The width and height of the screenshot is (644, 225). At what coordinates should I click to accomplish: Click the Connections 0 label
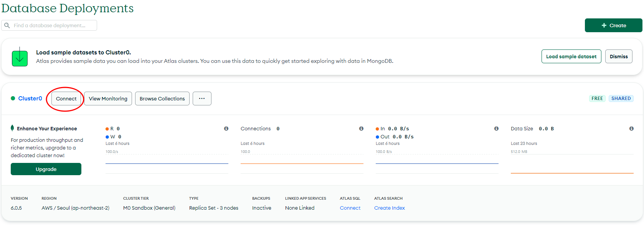point(260,129)
